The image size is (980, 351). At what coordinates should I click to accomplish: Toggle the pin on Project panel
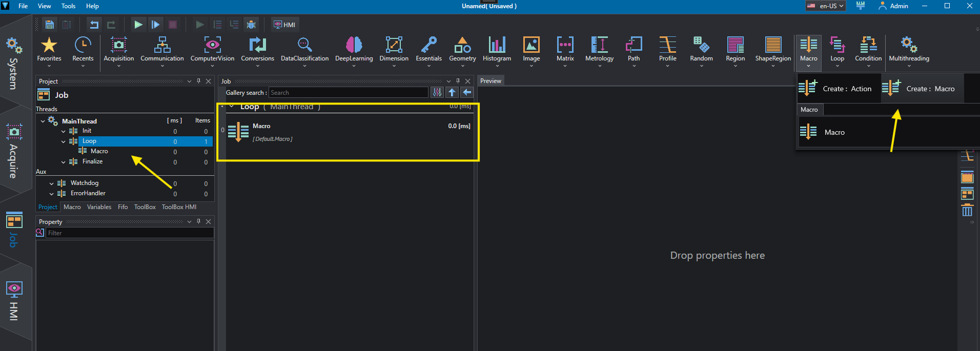pyautogui.click(x=199, y=81)
